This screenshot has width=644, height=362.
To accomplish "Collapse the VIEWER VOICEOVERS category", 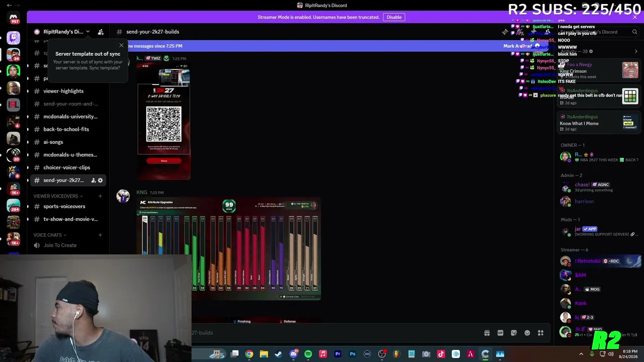I will point(58,196).
